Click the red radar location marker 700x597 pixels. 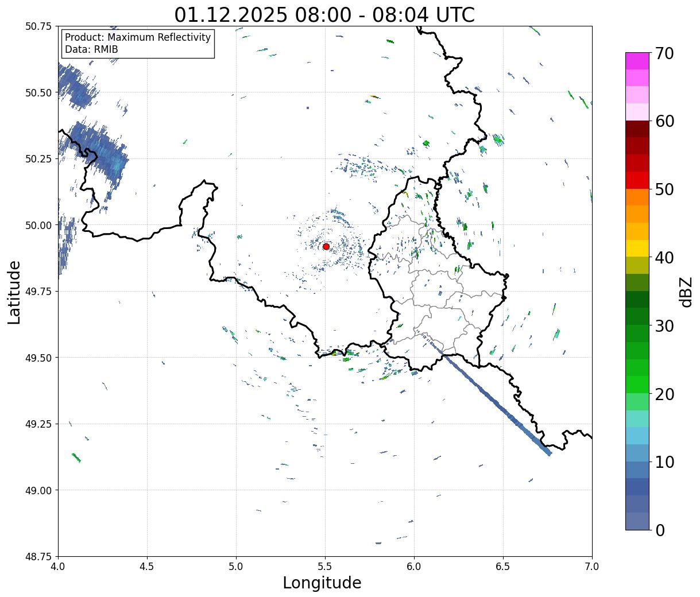point(326,246)
